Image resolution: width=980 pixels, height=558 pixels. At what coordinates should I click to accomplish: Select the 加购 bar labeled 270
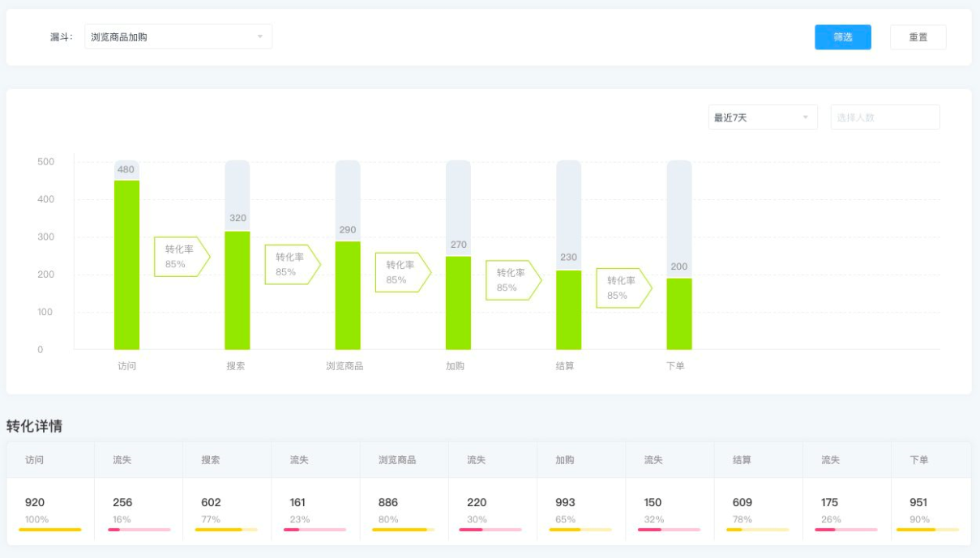pos(458,303)
